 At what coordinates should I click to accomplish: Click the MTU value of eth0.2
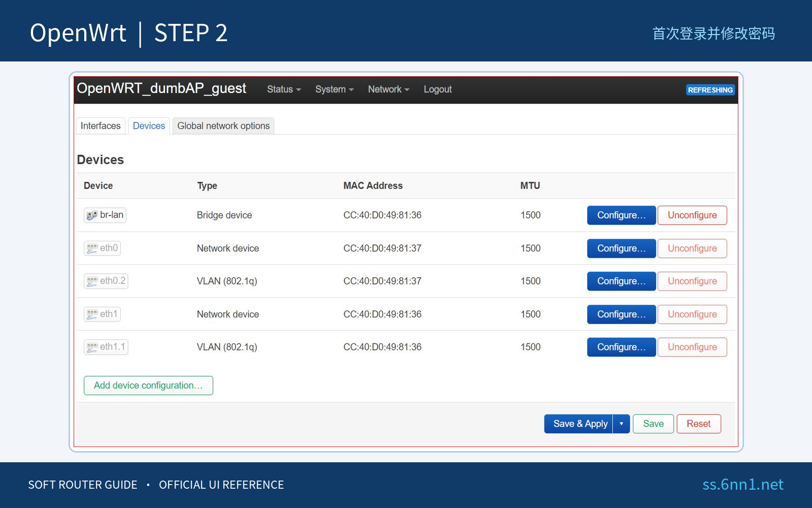point(530,281)
